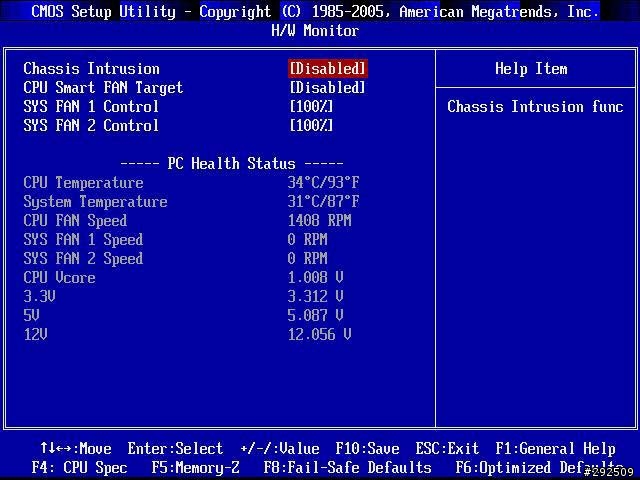The image size is (640, 480).
Task: Click the 12.056 V reading
Action: [x=320, y=334]
